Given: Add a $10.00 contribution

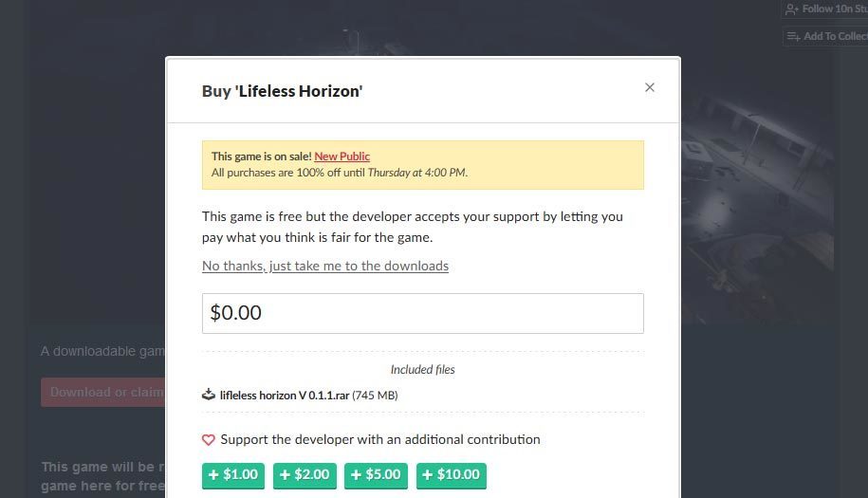Looking at the screenshot, I should [x=452, y=475].
